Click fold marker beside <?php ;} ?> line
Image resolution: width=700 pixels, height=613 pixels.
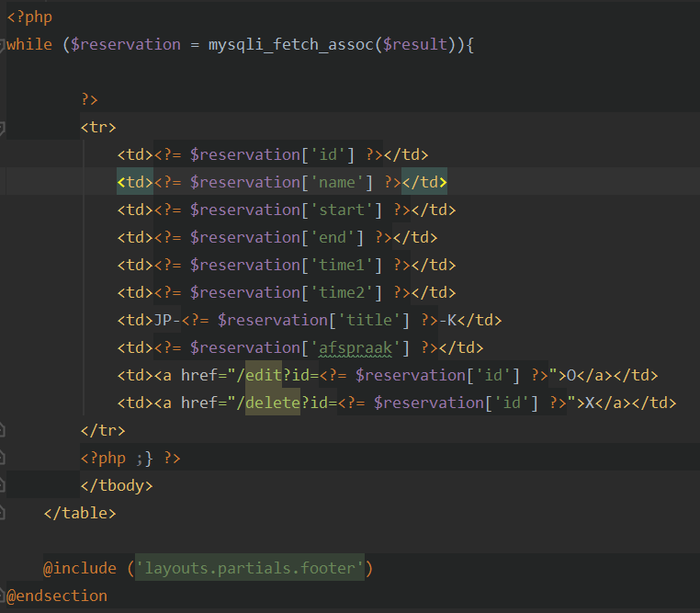tap(2, 459)
